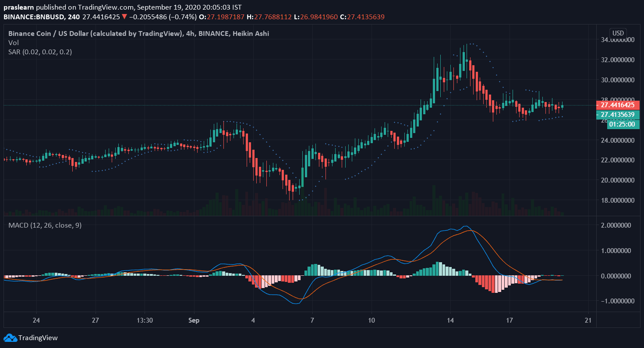Click the 27 date label on time axis
644x348 pixels.
96,320
